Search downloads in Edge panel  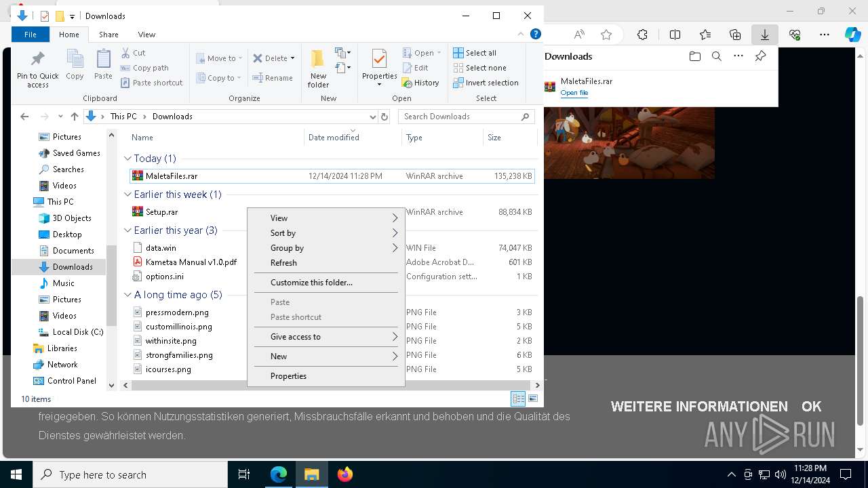pyautogui.click(x=716, y=56)
